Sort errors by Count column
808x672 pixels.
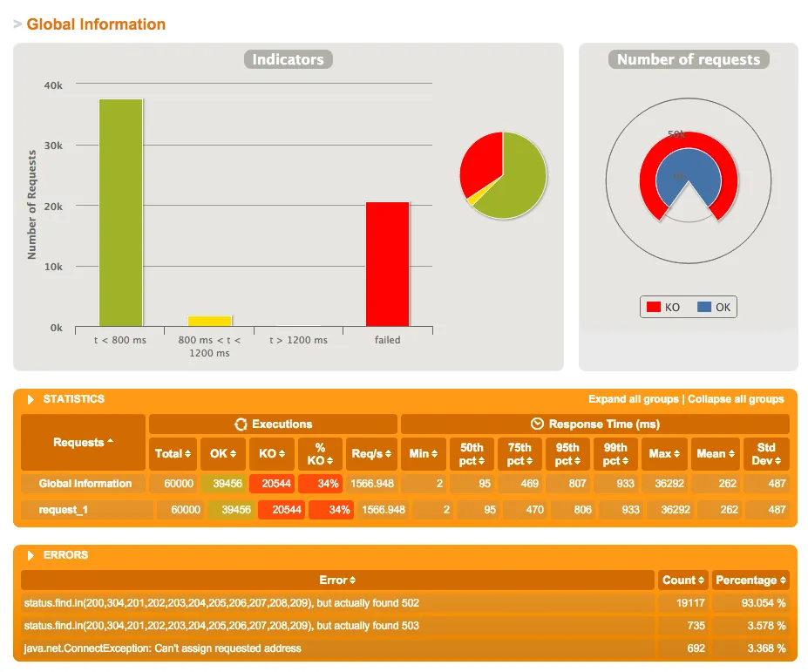(x=682, y=580)
